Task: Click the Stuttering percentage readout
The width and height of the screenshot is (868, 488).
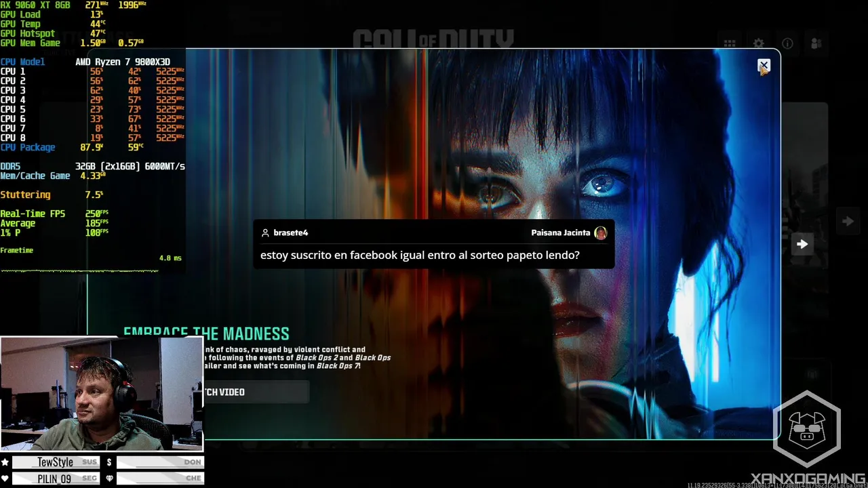Action: tap(52, 195)
